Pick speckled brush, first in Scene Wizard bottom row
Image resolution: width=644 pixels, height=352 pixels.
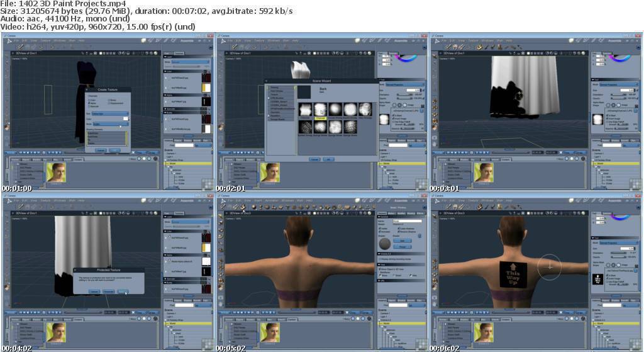pyautogui.click(x=305, y=127)
